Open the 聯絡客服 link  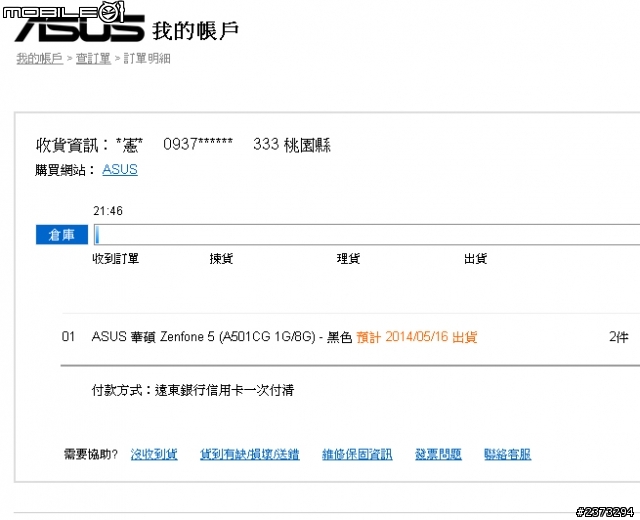tap(507, 454)
